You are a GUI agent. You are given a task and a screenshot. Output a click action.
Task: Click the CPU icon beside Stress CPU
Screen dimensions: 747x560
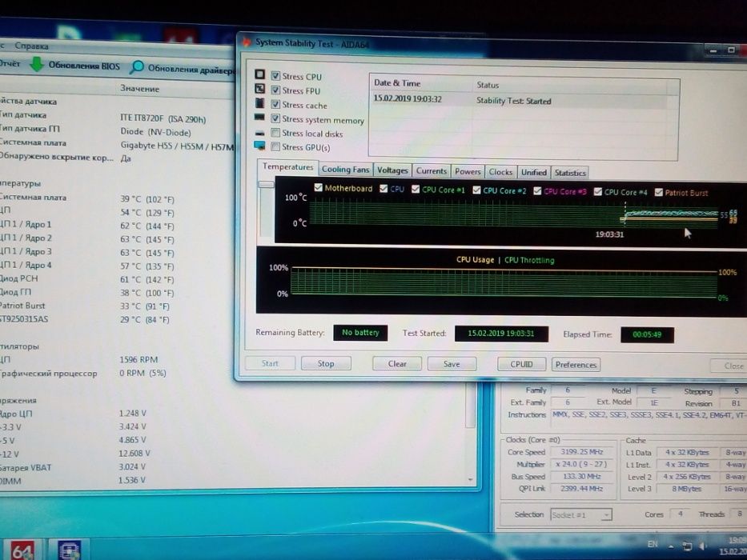(x=259, y=74)
